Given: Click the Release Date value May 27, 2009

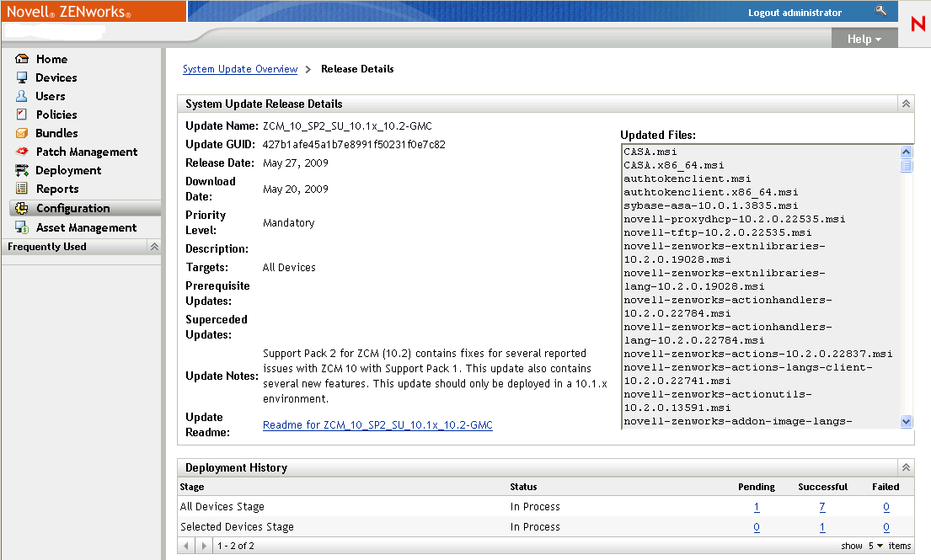Looking at the screenshot, I should click(296, 163).
